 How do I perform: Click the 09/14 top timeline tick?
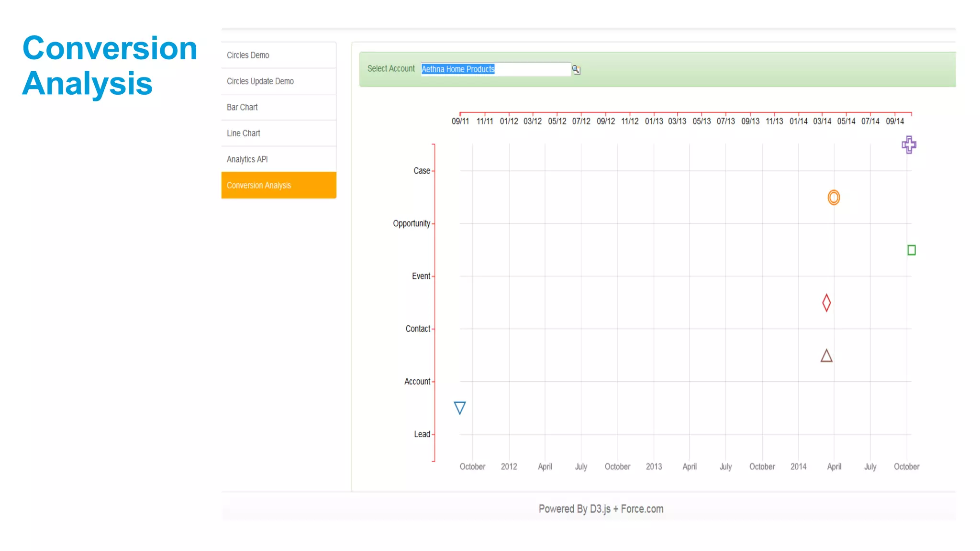(895, 121)
